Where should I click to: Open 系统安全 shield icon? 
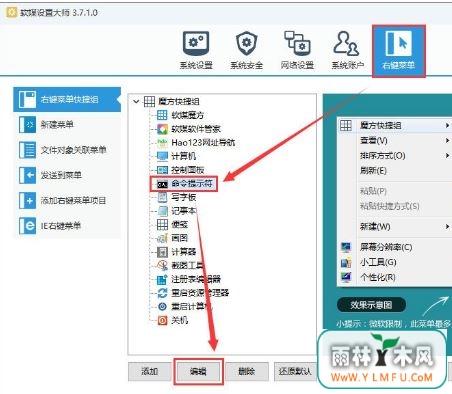[247, 43]
